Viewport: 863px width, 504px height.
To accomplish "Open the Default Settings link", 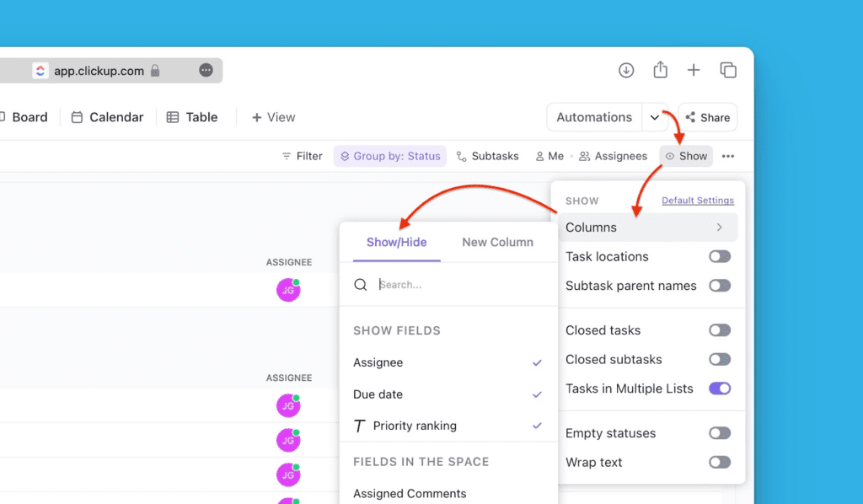I will pyautogui.click(x=698, y=201).
